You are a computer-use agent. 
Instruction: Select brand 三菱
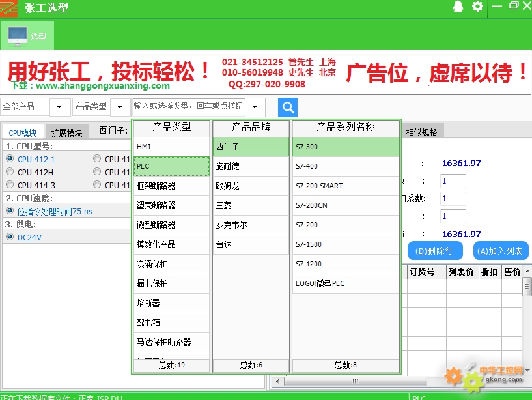coord(251,205)
